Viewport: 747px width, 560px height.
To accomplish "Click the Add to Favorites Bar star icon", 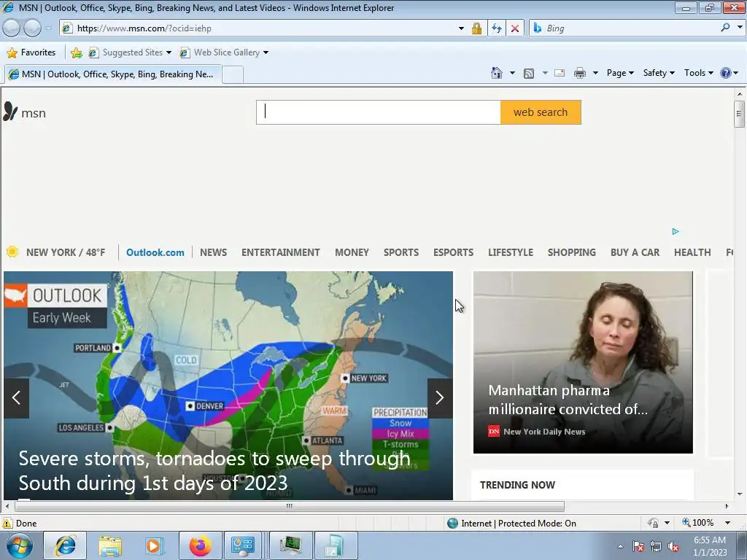I will 76,52.
